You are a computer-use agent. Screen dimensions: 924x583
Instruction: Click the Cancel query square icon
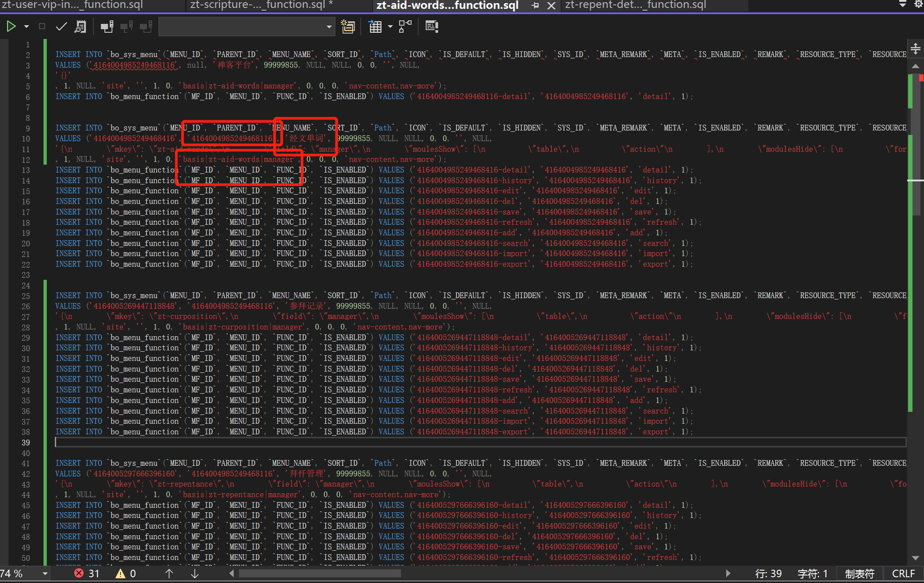42,27
